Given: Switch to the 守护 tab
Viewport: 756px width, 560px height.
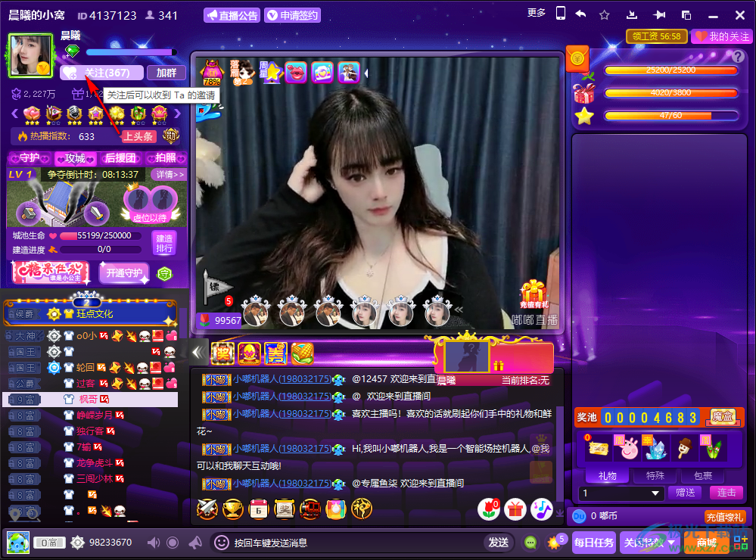Looking at the screenshot, I should (x=30, y=157).
